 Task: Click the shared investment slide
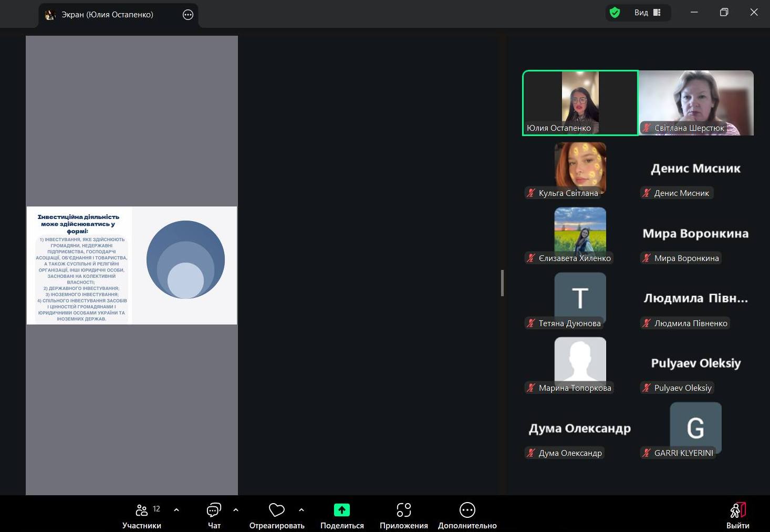pyautogui.click(x=132, y=265)
